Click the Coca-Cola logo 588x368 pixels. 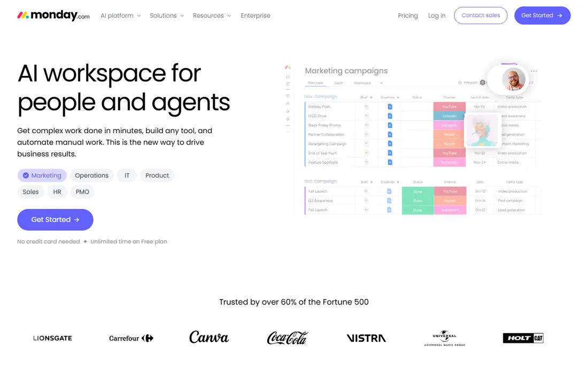point(288,338)
